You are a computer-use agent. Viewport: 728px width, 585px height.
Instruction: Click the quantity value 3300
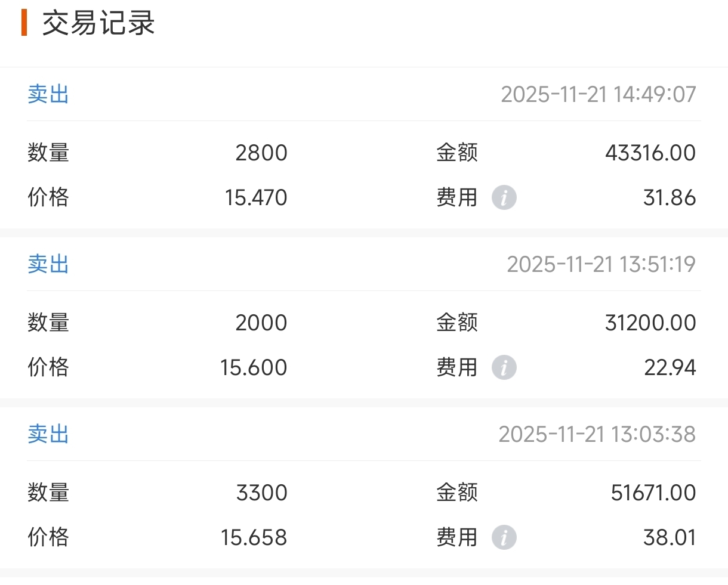click(261, 493)
